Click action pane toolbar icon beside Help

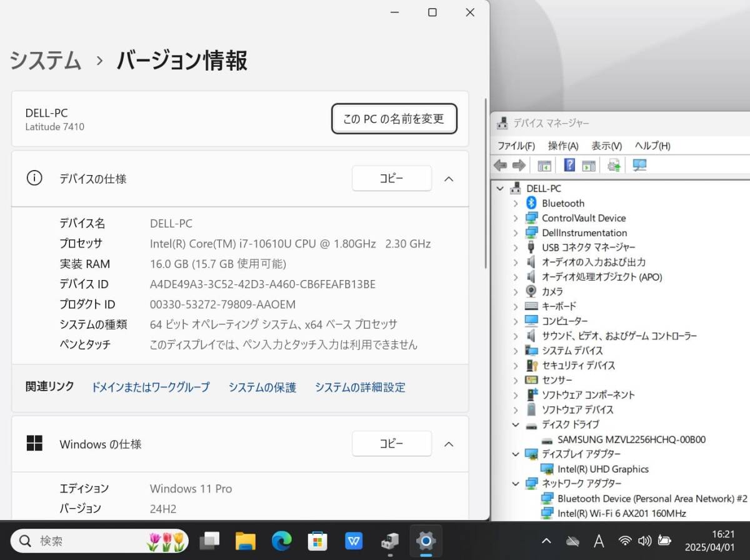pyautogui.click(x=588, y=165)
